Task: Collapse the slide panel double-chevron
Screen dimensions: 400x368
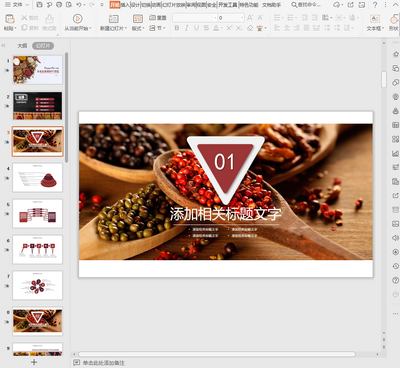Action: (4, 45)
